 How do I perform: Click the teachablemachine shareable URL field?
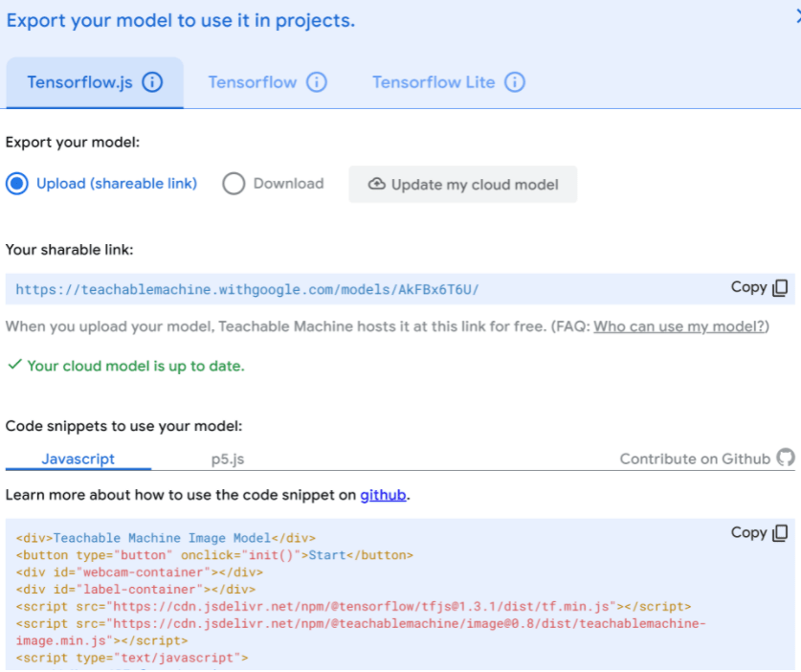tap(400, 289)
